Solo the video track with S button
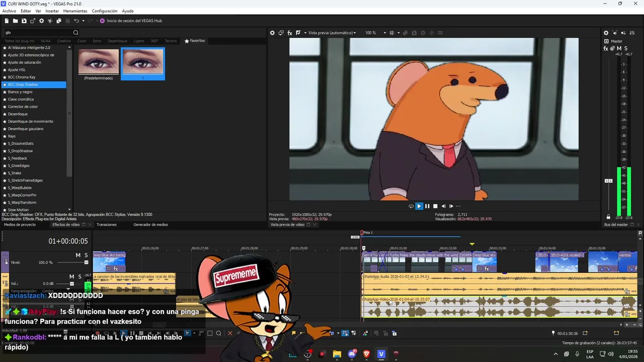This screenshot has width=644, height=362. 86,255
